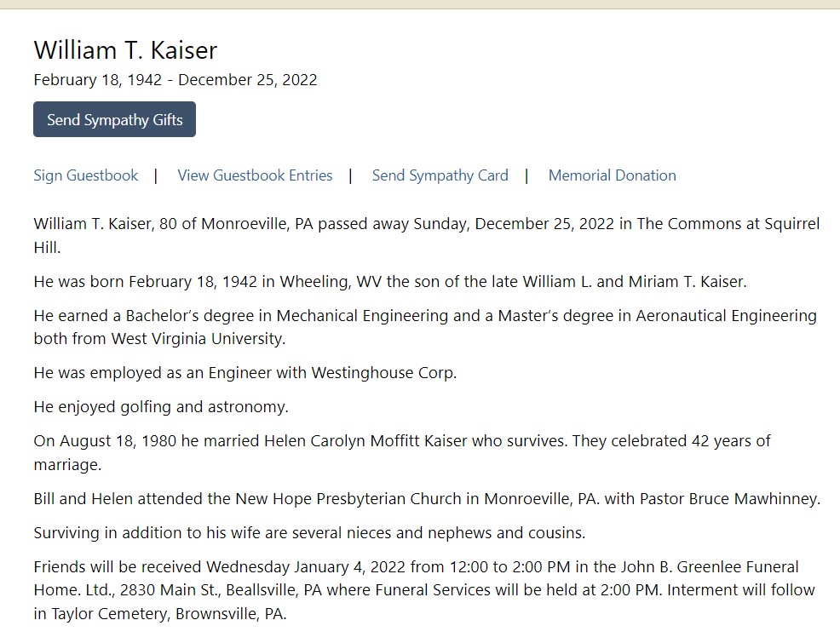Click the paragraph about passing away in Monroeville

pos(427,236)
